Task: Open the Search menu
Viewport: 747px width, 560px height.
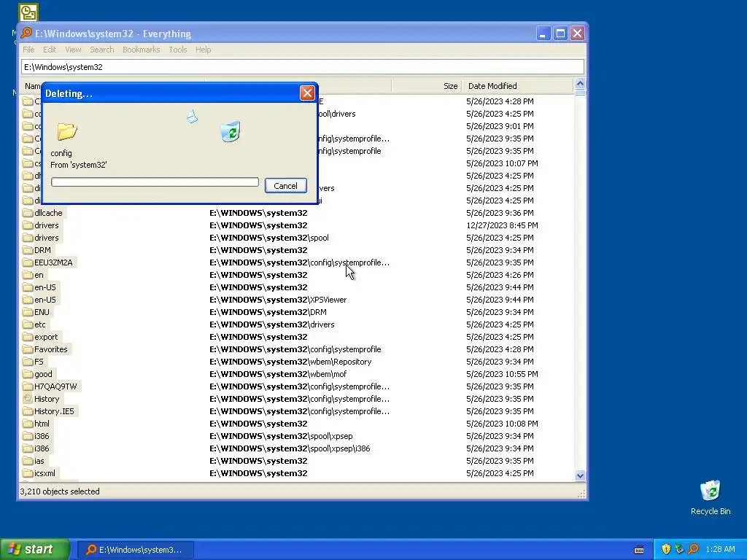Action: pyautogui.click(x=102, y=50)
